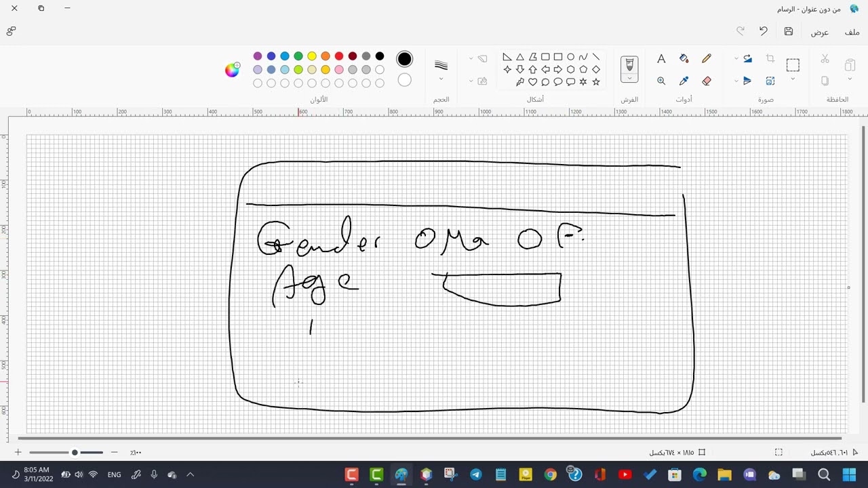Click the horizontal canvas scrollbar
Screen dimensions: 868x488
click(430, 439)
